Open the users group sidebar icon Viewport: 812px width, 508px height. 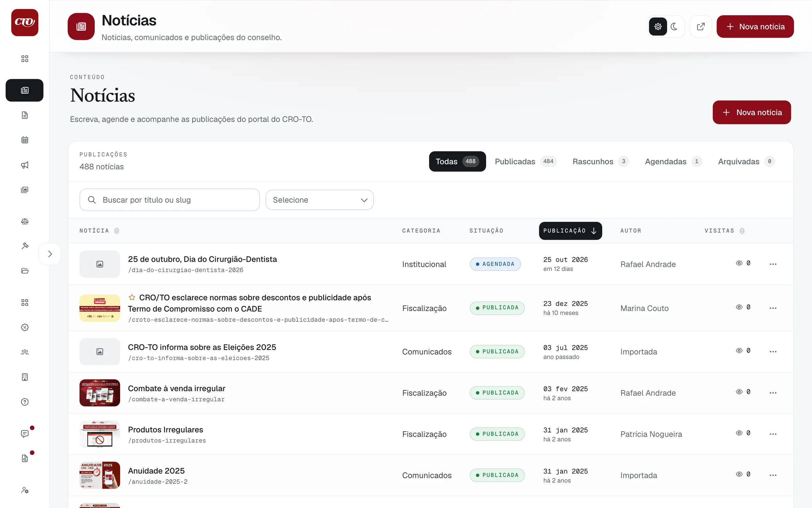(25, 352)
